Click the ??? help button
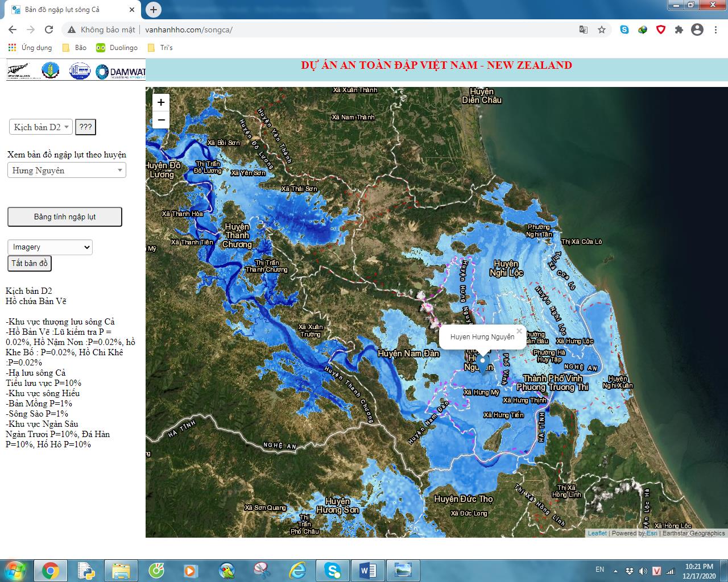 (86, 127)
